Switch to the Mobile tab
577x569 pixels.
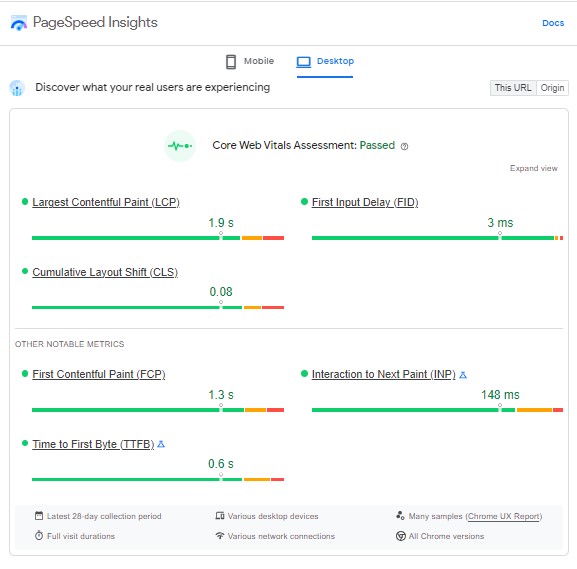[250, 61]
